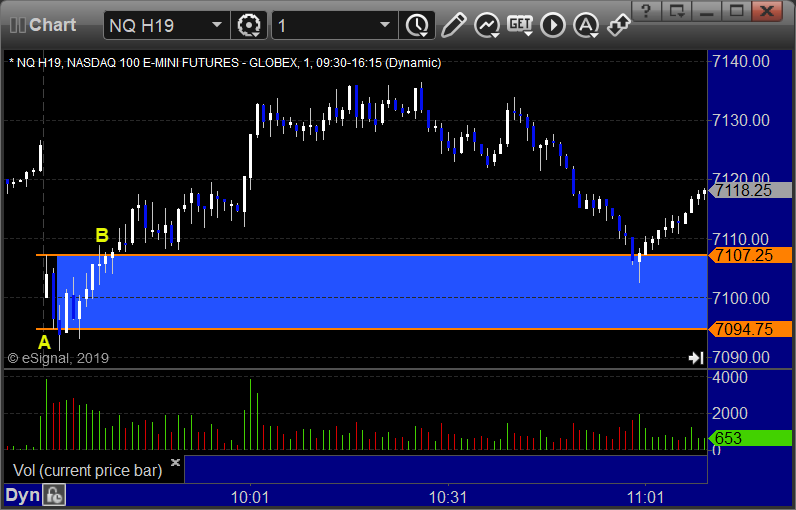Click the Chart title grip handle
Screen dimensions: 796x510
tap(18, 25)
